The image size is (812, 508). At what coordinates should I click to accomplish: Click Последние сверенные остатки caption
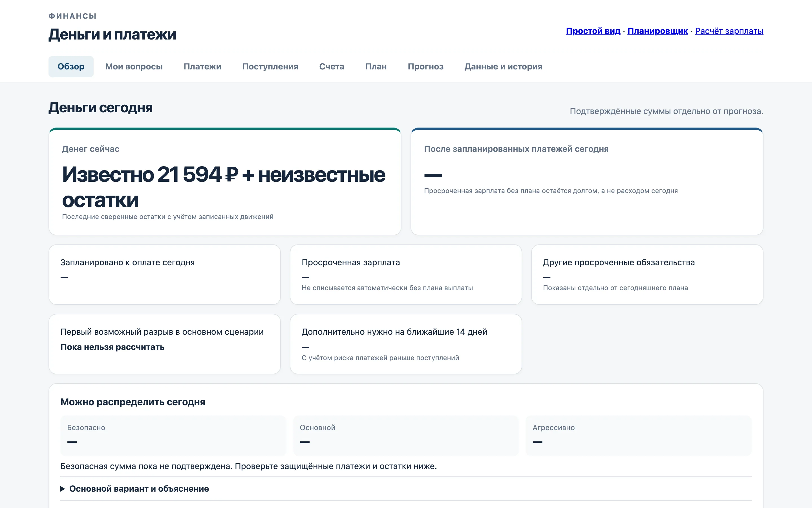click(x=168, y=217)
